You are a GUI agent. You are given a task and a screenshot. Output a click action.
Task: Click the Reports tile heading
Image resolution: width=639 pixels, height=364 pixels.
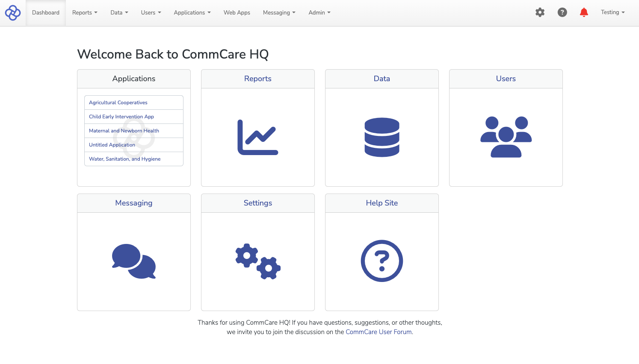pyautogui.click(x=258, y=79)
